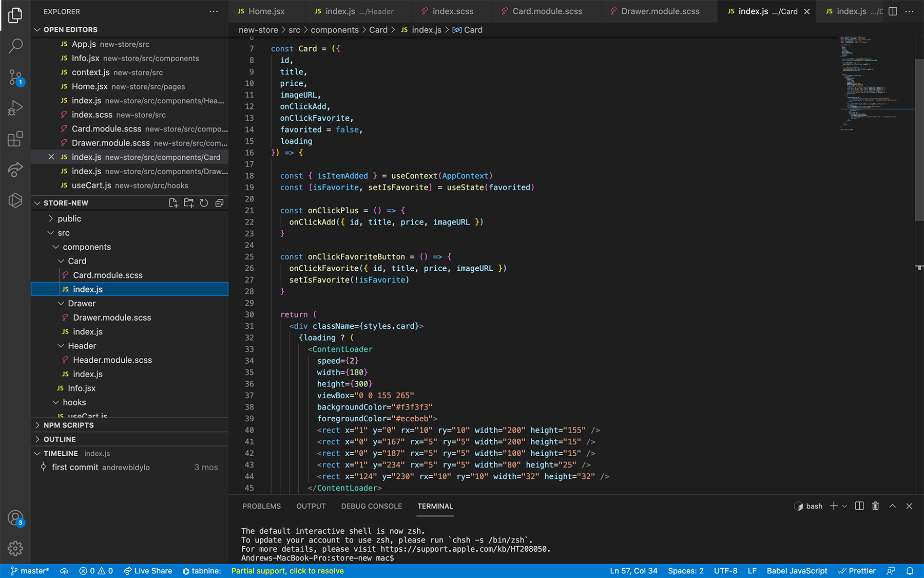The image size is (924, 578).
Task: Click the feedback icon in status bar
Action: click(x=891, y=571)
